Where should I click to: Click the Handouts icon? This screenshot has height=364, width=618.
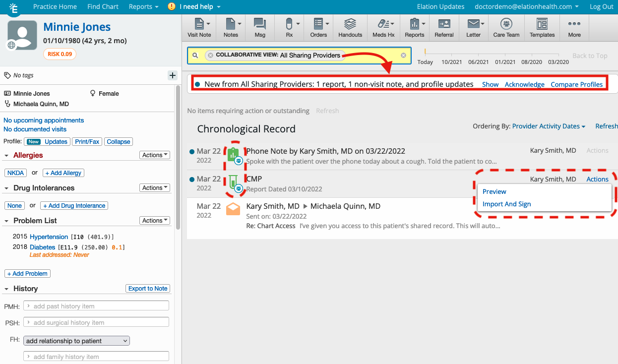(x=350, y=25)
